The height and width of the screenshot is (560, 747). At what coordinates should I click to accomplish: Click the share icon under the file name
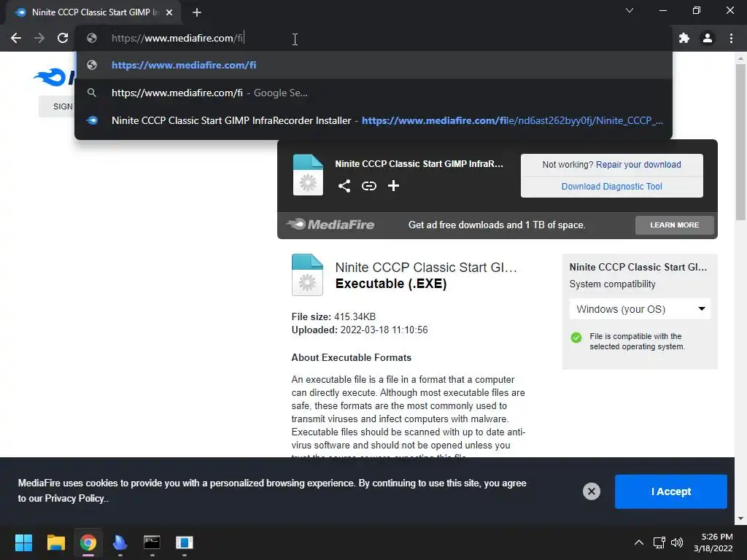click(x=344, y=186)
